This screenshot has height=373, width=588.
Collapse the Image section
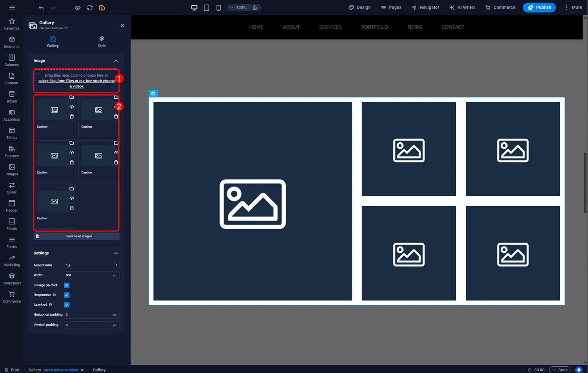[x=116, y=61]
